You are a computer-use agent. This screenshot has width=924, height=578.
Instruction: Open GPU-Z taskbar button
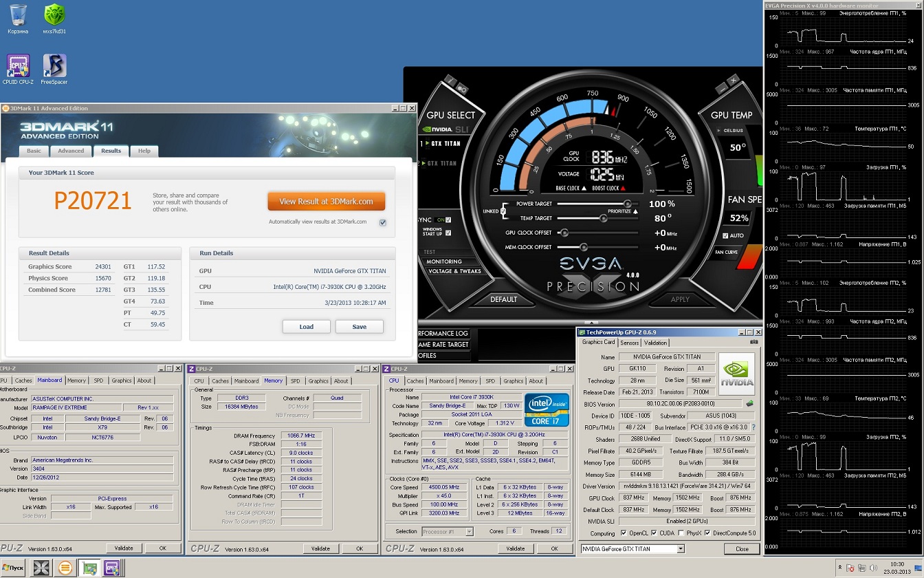pyautogui.click(x=88, y=568)
